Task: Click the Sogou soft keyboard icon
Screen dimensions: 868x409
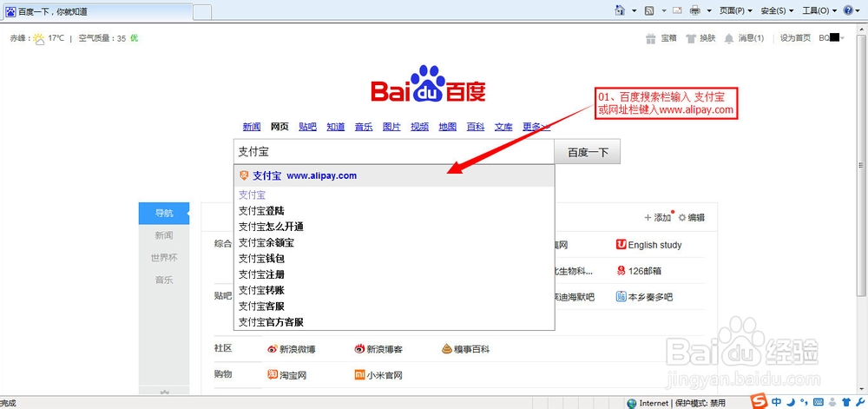Action: pyautogui.click(x=819, y=402)
